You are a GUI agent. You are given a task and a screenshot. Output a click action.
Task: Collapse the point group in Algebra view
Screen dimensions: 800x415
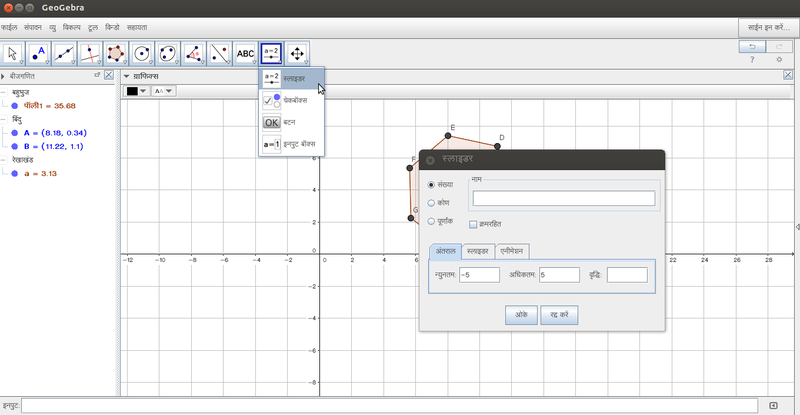pos(4,119)
